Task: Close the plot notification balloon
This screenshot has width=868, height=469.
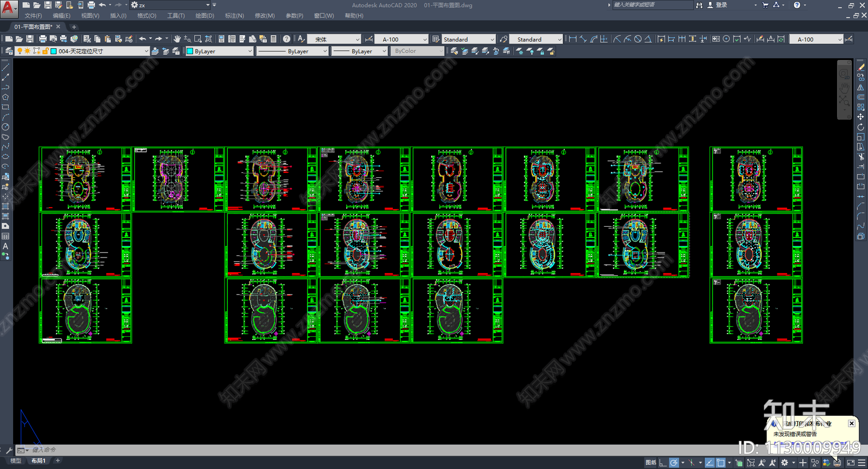Action: coord(851,423)
